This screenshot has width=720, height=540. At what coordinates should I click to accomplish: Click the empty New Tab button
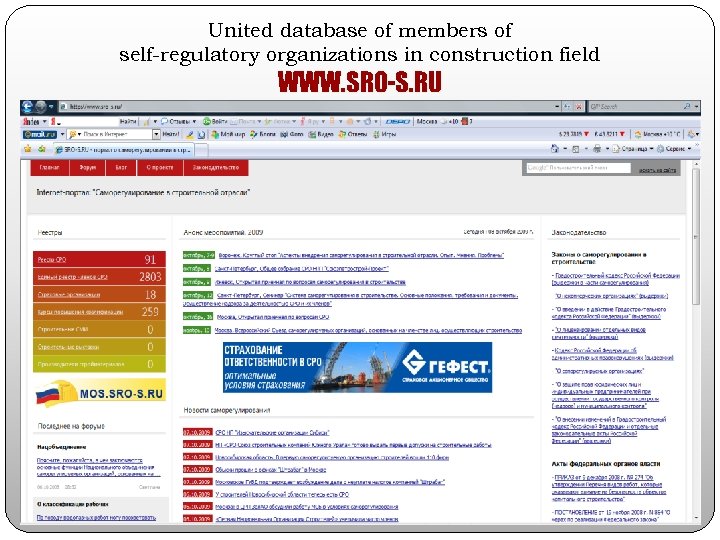point(202,150)
